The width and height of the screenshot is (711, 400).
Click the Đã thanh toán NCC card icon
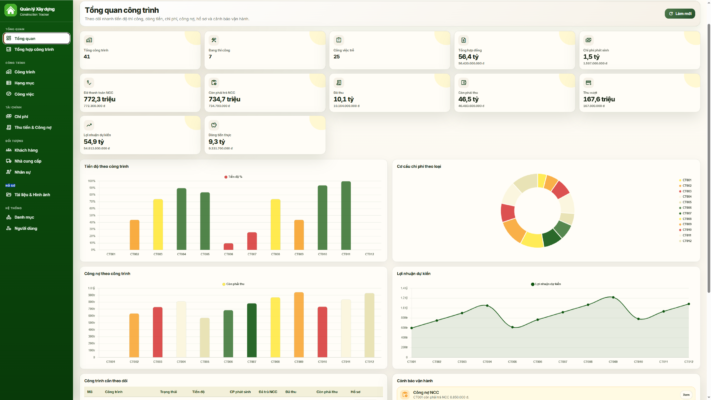click(x=89, y=83)
